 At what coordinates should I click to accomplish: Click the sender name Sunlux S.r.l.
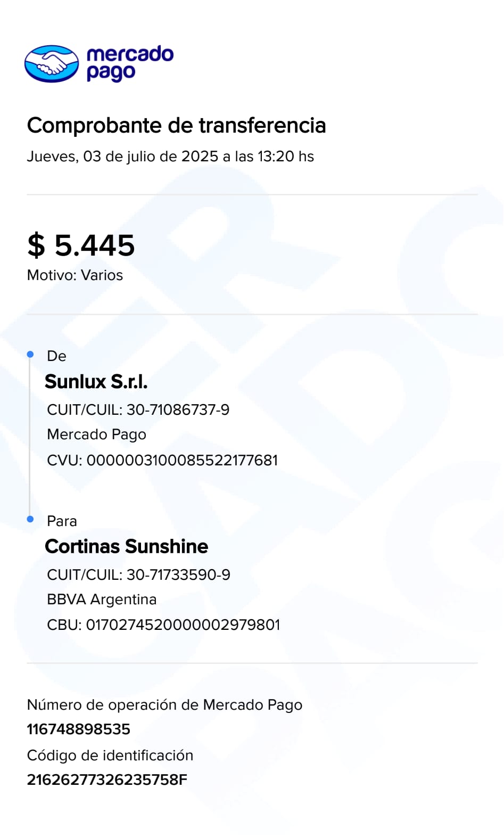[96, 382]
